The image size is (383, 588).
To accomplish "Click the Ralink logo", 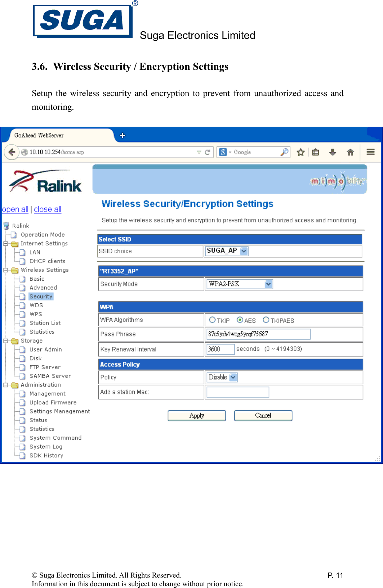I will click(x=45, y=181).
